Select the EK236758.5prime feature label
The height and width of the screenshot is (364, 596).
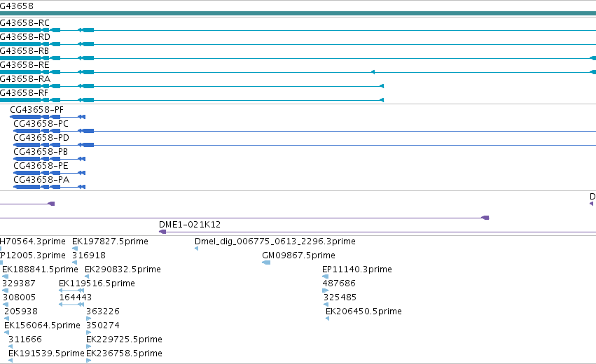124,353
